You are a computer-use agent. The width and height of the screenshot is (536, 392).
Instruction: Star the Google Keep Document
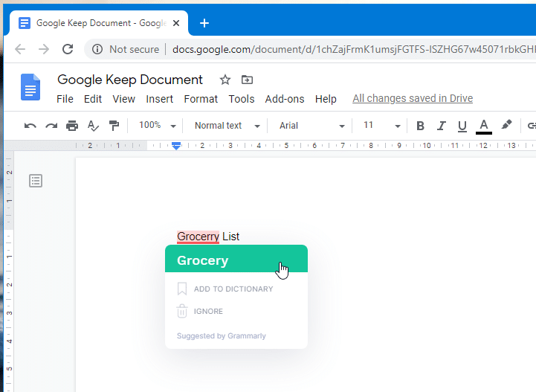tap(225, 80)
